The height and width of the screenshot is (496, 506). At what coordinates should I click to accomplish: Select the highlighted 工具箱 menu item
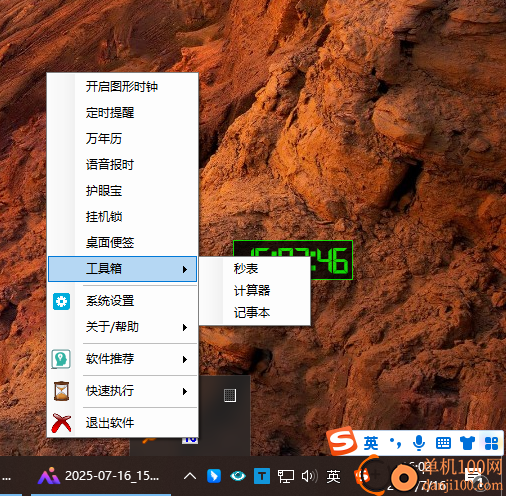point(122,269)
